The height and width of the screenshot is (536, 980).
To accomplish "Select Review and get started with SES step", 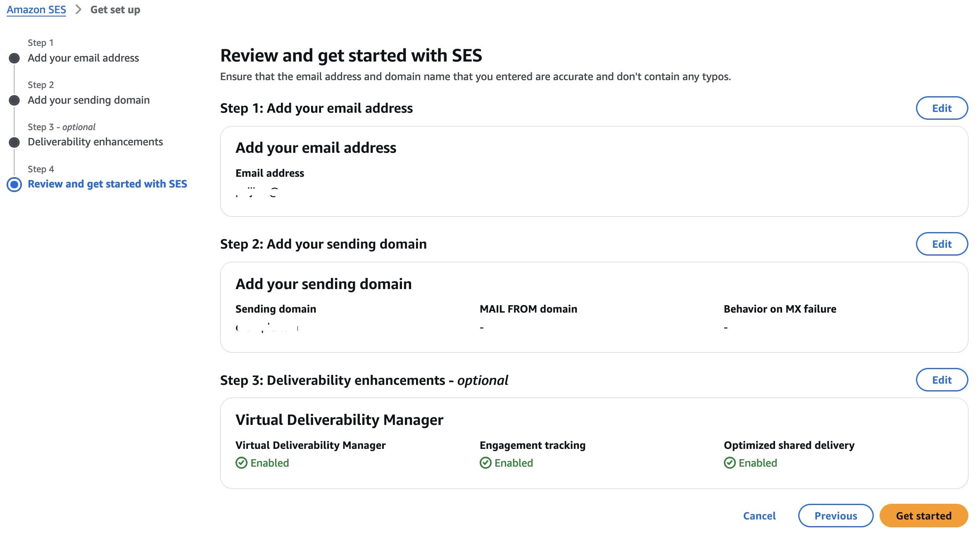I will (107, 184).
